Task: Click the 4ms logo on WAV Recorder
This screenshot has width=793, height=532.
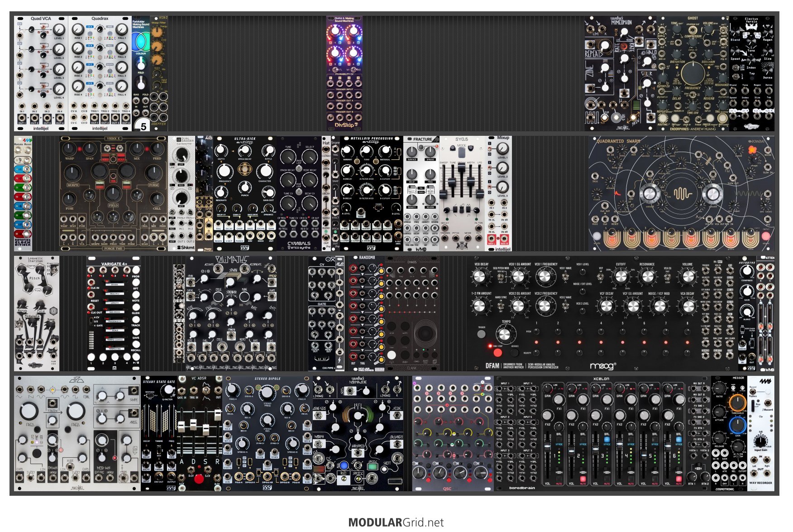Action: (765, 382)
